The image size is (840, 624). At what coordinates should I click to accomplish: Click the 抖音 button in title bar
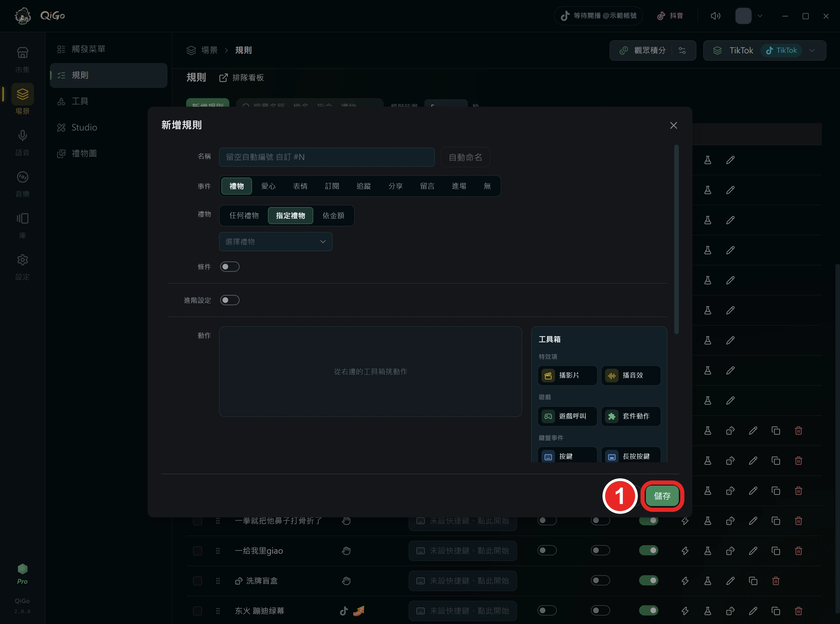(x=670, y=16)
